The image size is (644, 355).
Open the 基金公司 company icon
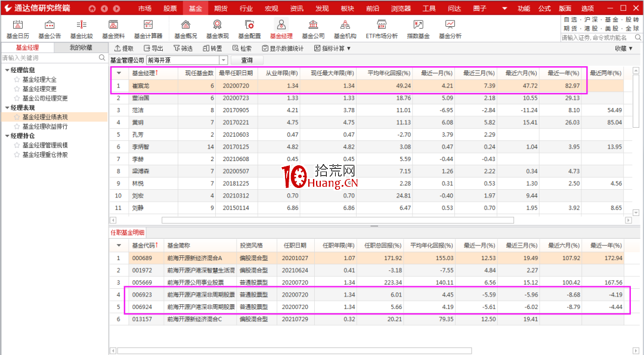313,29
